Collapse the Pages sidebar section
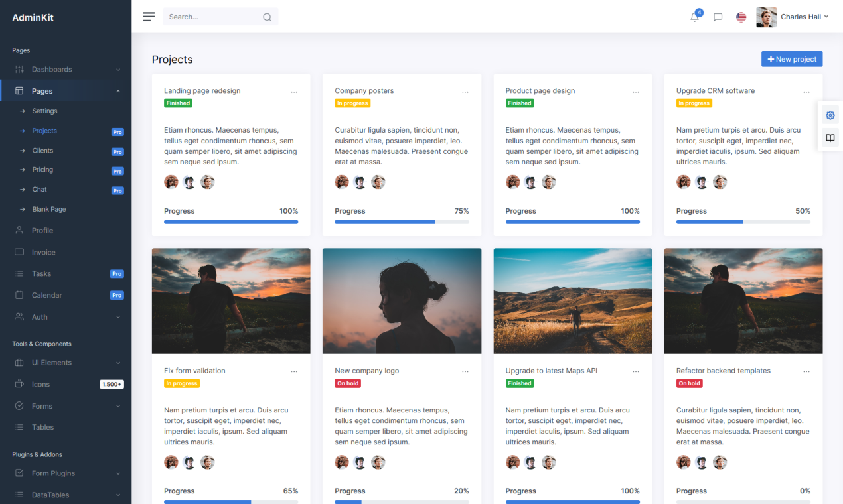 (x=42, y=90)
